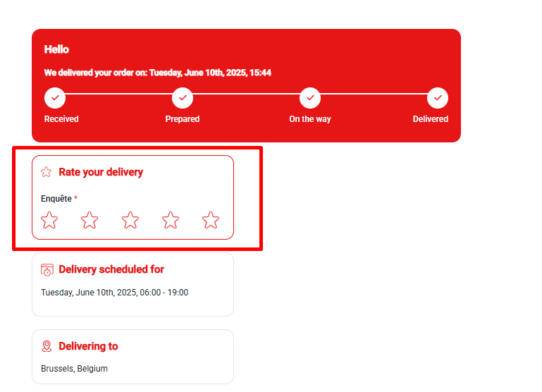Click the Hello greeting heading
542x392 pixels.
[x=56, y=49]
